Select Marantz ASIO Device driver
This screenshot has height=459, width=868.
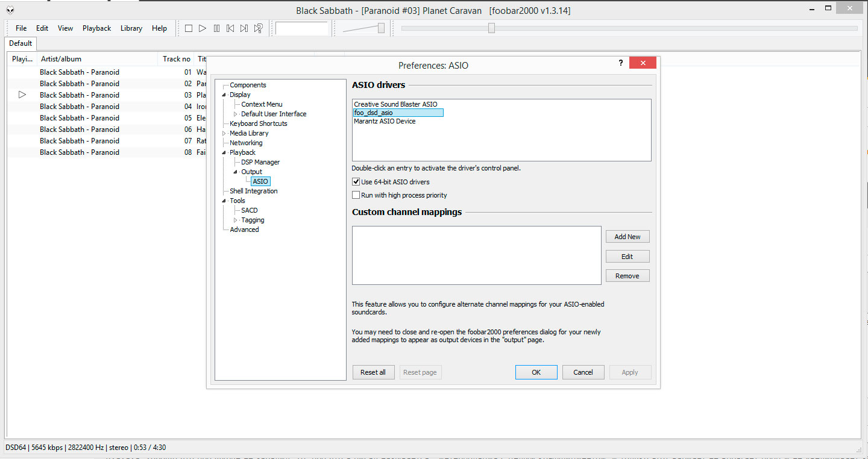[x=385, y=121]
